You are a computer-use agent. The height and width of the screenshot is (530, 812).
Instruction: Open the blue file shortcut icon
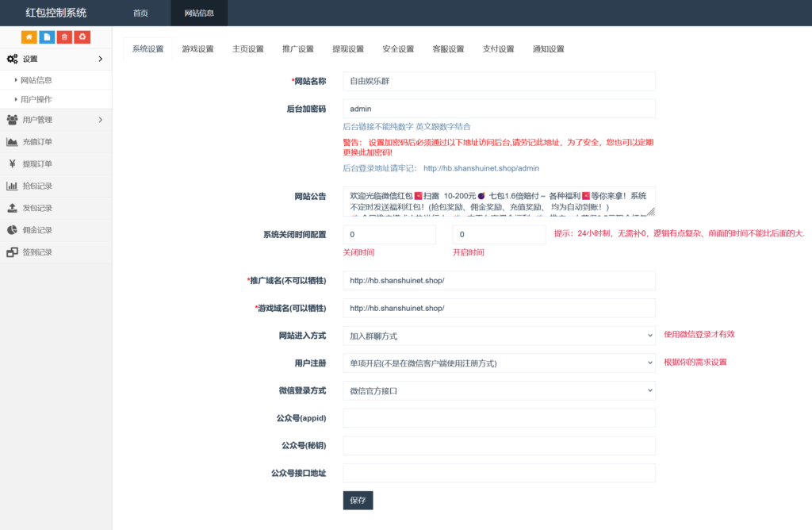click(x=48, y=37)
